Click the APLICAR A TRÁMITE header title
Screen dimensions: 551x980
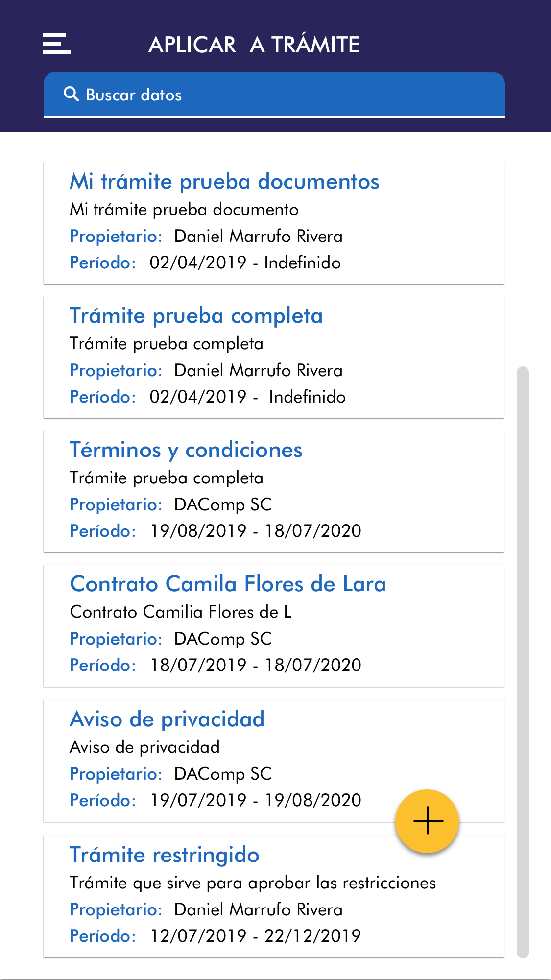tap(254, 45)
